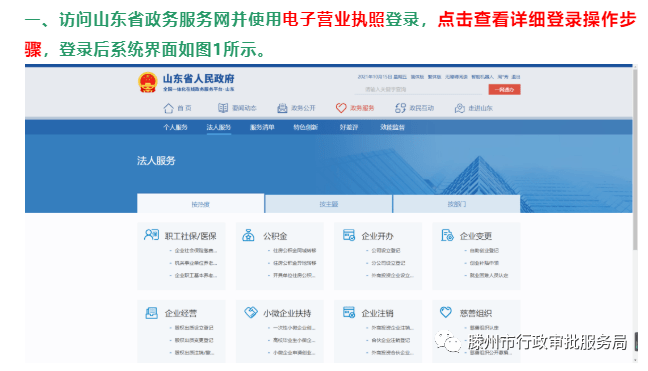Click the red 电子营业执照 text in heading

(x=333, y=19)
